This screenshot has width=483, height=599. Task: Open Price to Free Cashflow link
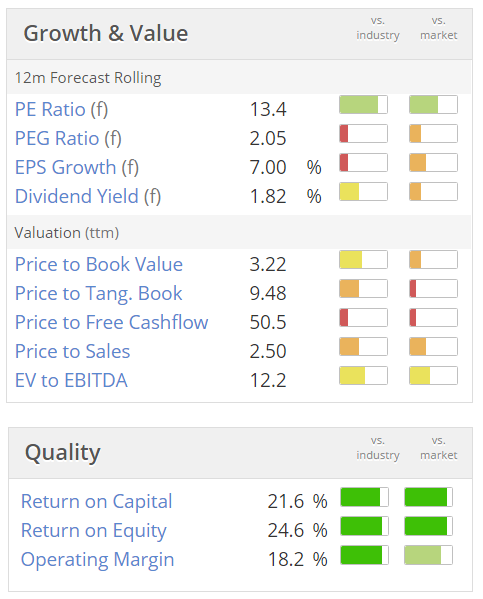click(x=112, y=322)
